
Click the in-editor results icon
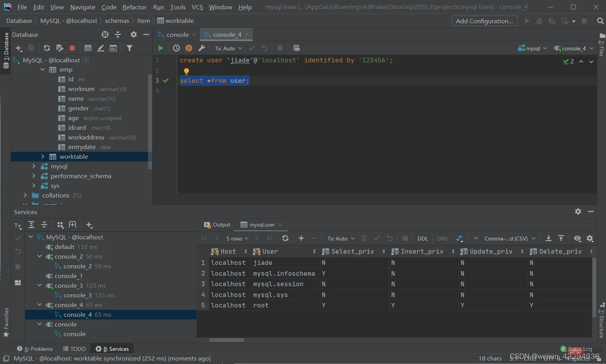point(296,48)
